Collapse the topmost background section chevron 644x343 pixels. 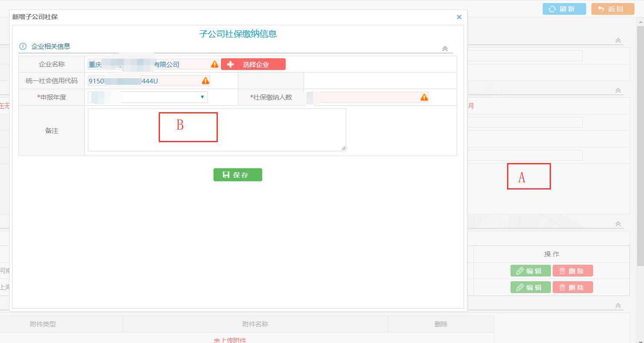(618, 40)
